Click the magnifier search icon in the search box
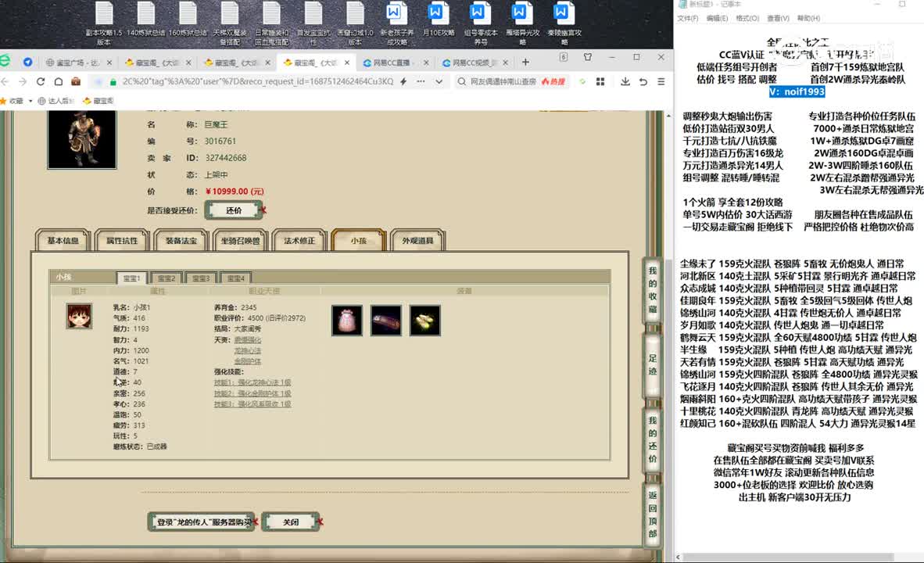The image size is (924, 563). [x=462, y=81]
